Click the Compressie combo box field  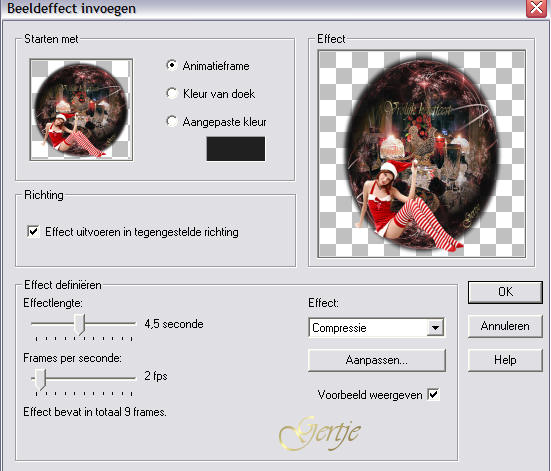pos(376,328)
